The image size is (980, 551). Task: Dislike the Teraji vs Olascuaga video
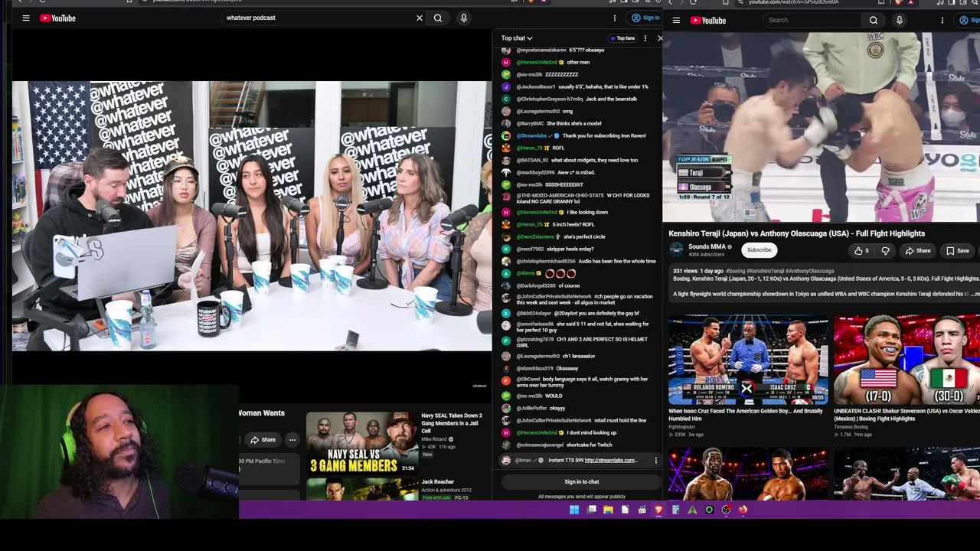[x=885, y=250]
